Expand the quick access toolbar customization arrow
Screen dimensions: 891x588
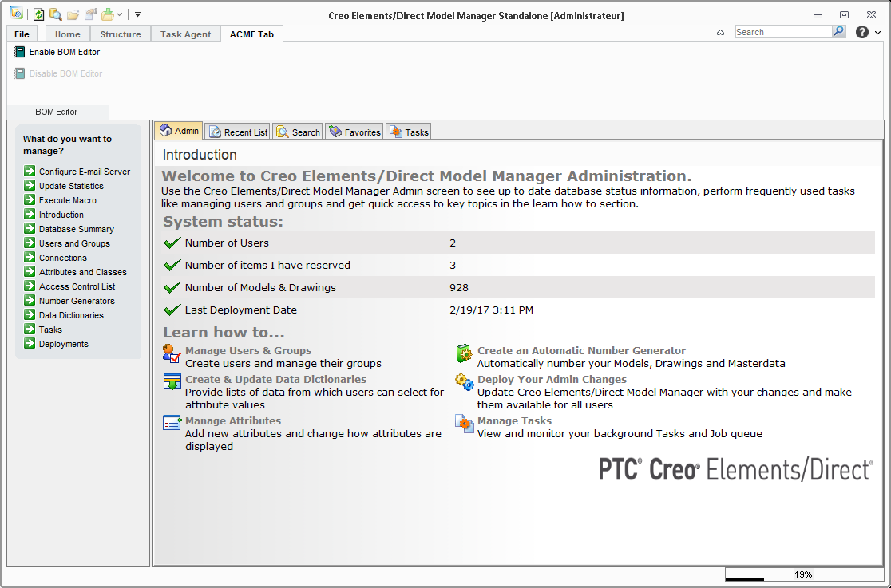coord(137,14)
